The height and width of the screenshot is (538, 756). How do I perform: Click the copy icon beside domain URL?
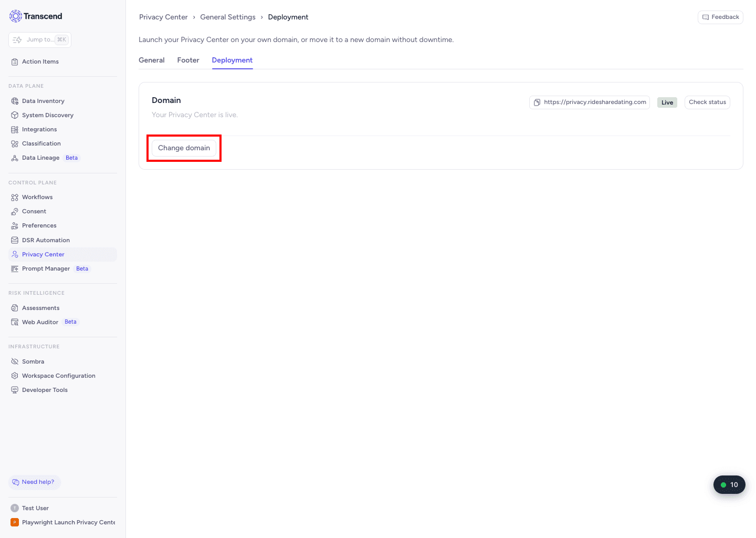click(537, 102)
